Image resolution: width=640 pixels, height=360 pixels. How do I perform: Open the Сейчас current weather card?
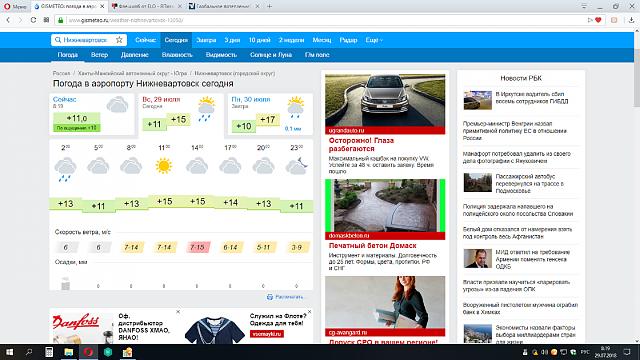pos(91,114)
